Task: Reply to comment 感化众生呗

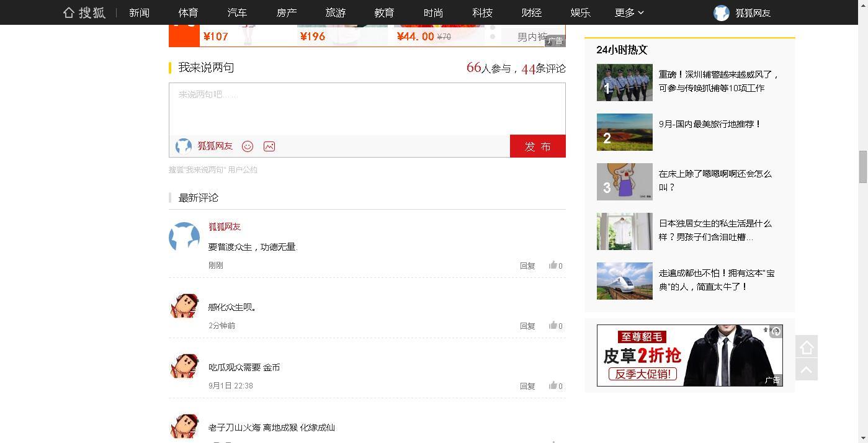Action: [x=527, y=326]
